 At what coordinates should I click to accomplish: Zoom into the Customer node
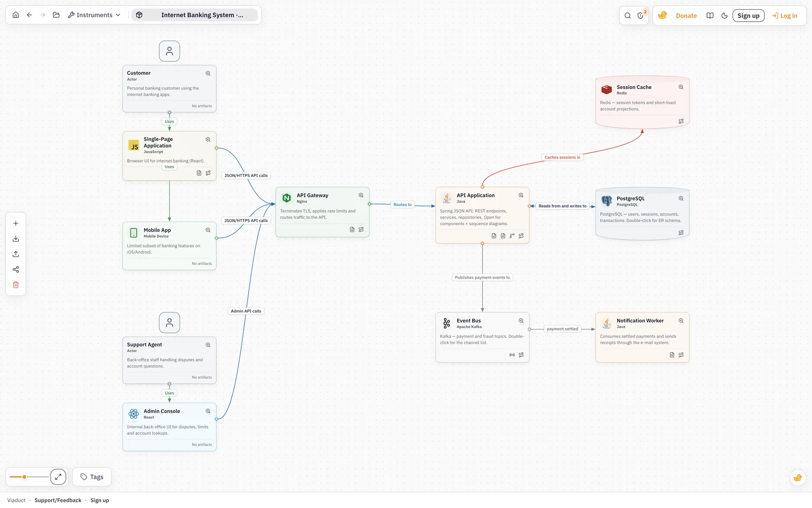208,74
